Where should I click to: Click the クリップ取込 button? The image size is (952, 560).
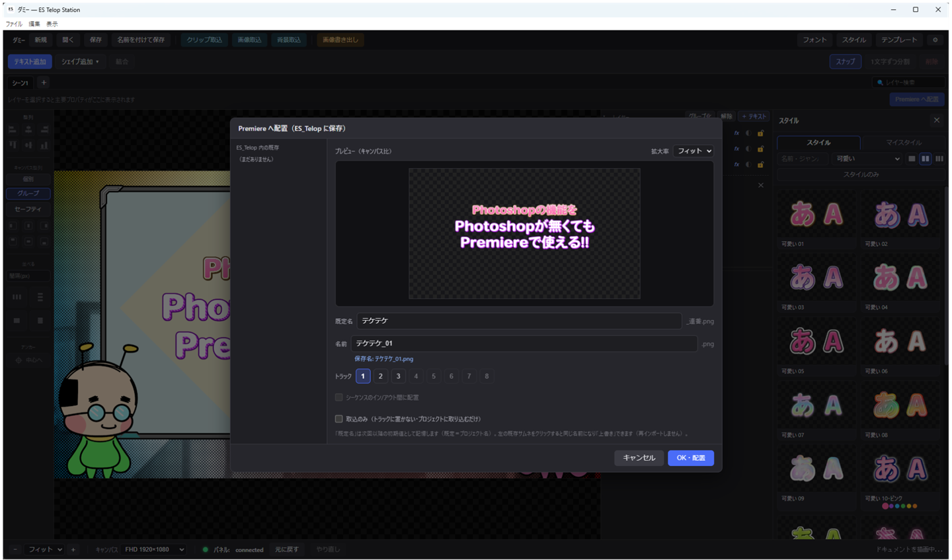204,40
